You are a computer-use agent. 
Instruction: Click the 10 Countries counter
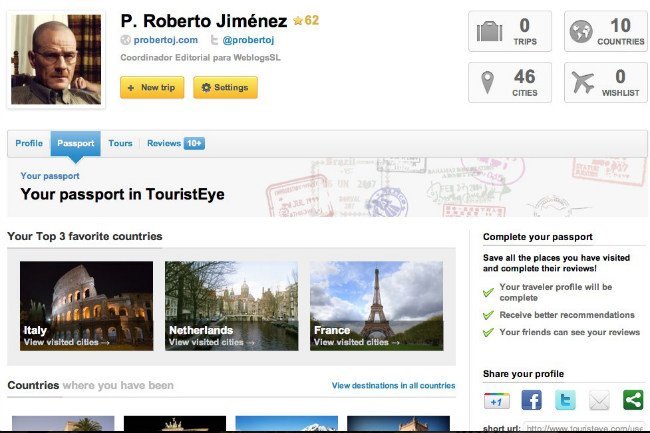(606, 31)
